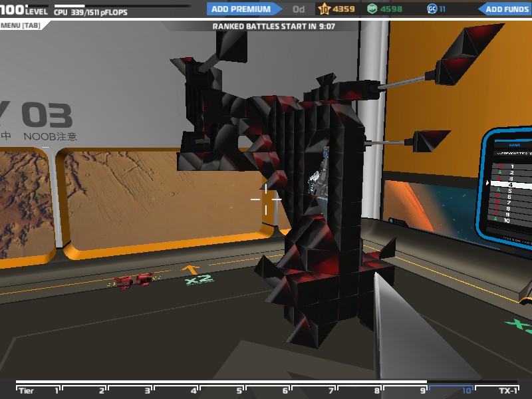Select Tier 1 segment on tier bar
The height and width of the screenshot is (399, 532).
point(39,390)
